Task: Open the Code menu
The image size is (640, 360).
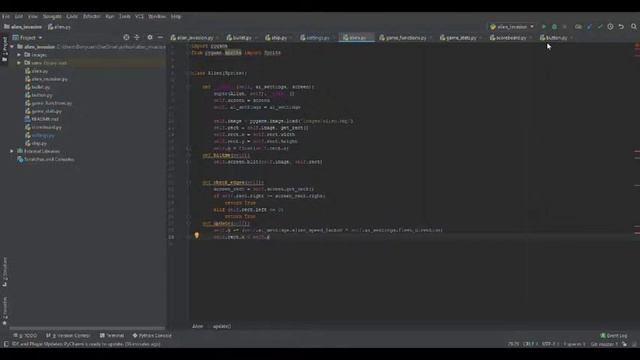Action: 72,16
